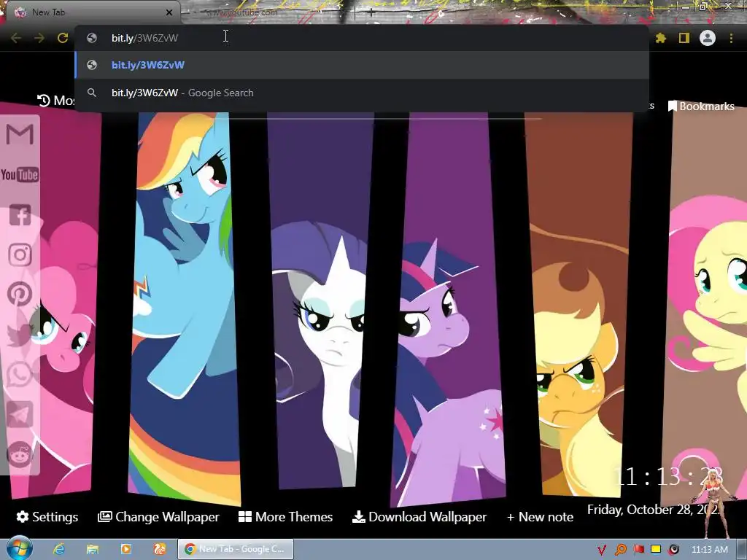
Task: Open the Twitter bird shortcut
Action: 20,334
